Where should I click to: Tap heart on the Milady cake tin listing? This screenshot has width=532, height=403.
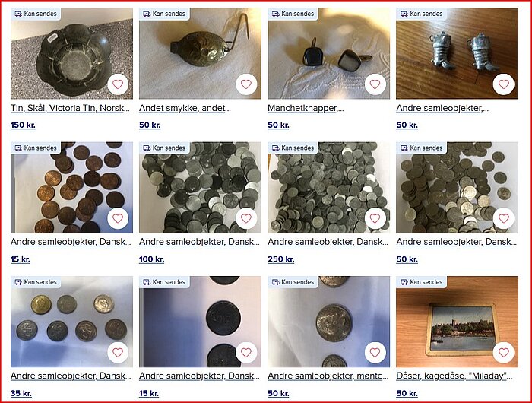(503, 352)
